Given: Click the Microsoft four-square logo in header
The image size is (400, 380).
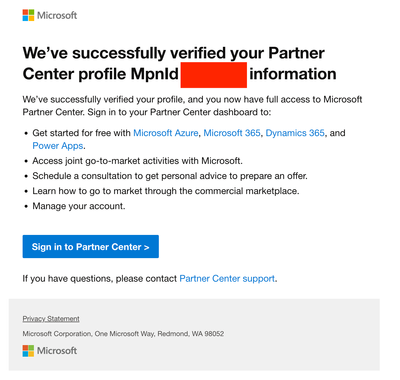Looking at the screenshot, I should (28, 15).
